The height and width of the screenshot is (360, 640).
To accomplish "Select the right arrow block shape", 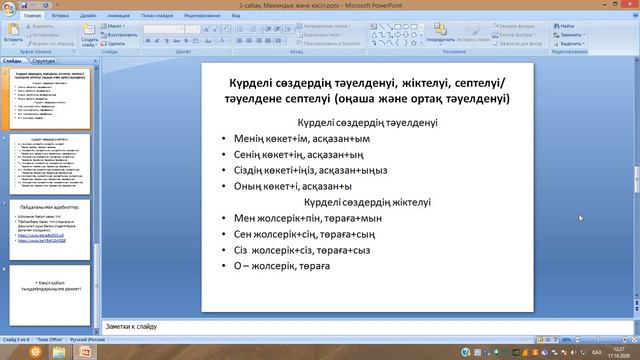I will pyautogui.click(x=398, y=35).
